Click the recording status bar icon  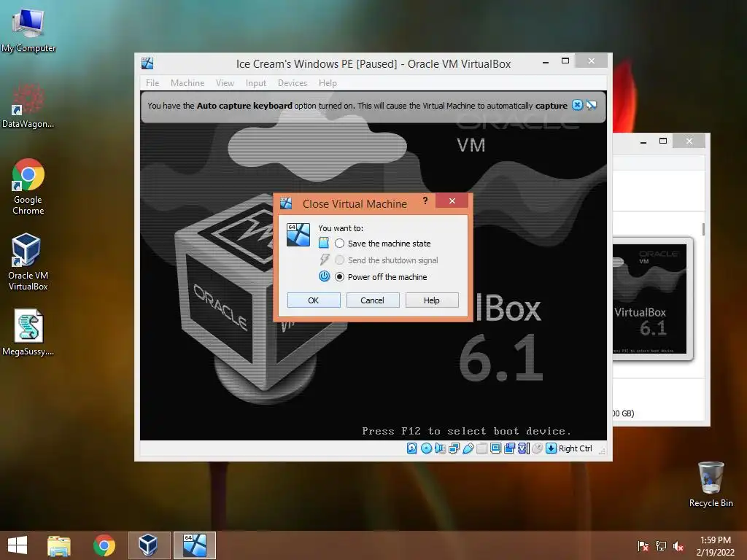coord(509,448)
